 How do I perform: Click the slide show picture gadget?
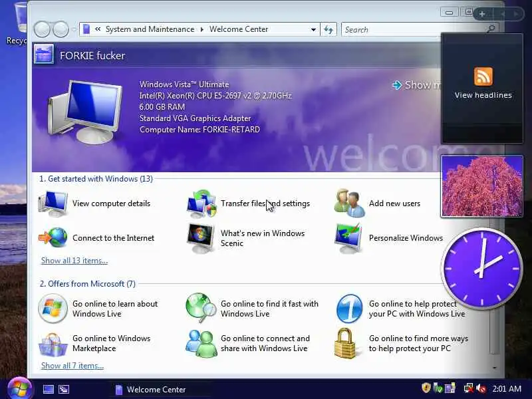click(x=481, y=186)
